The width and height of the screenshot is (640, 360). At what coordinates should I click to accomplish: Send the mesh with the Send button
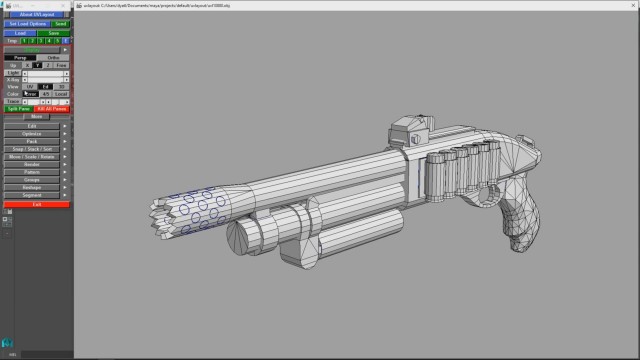coord(61,24)
